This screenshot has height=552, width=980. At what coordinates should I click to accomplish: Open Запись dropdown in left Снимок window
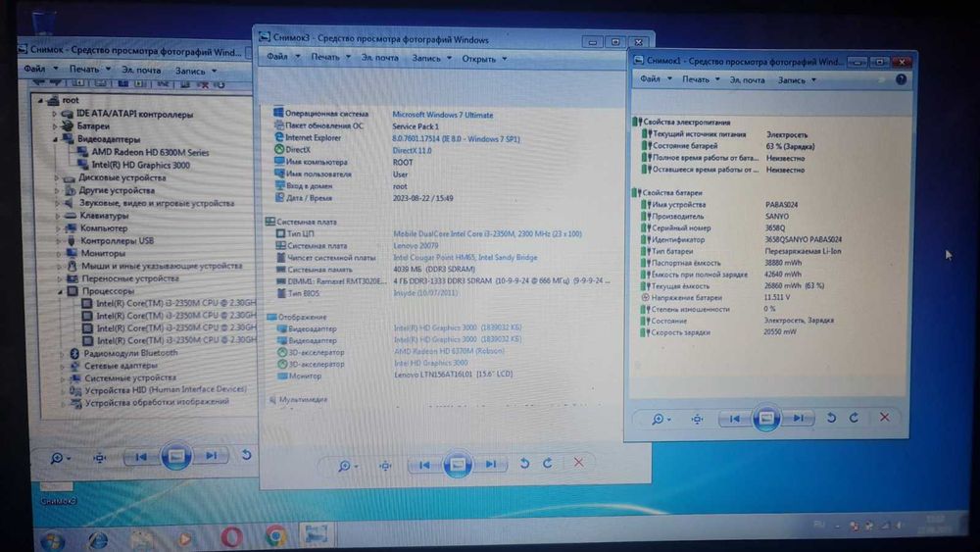coord(196,71)
